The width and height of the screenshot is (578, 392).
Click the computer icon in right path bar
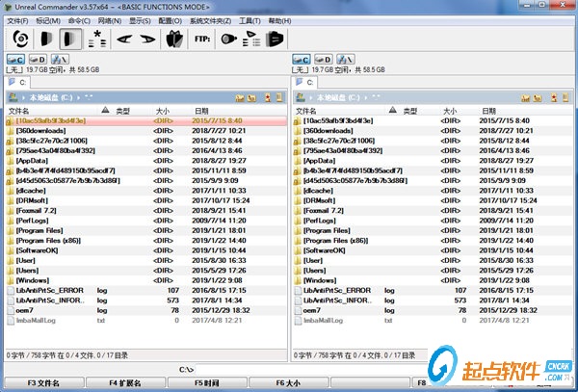(301, 97)
